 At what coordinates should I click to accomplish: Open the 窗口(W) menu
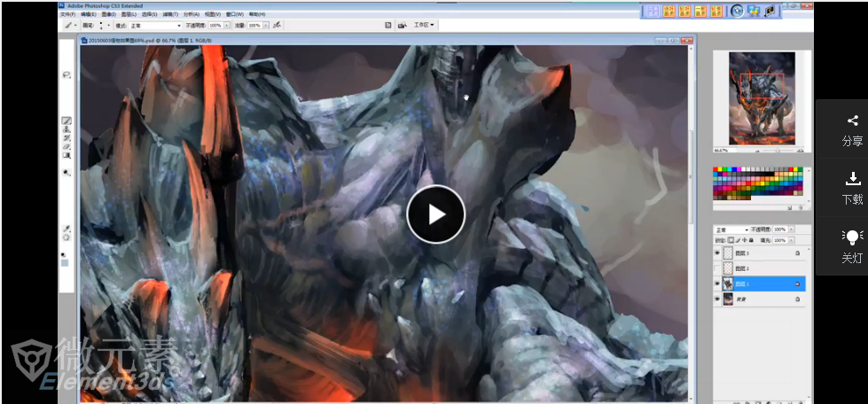[x=235, y=14]
